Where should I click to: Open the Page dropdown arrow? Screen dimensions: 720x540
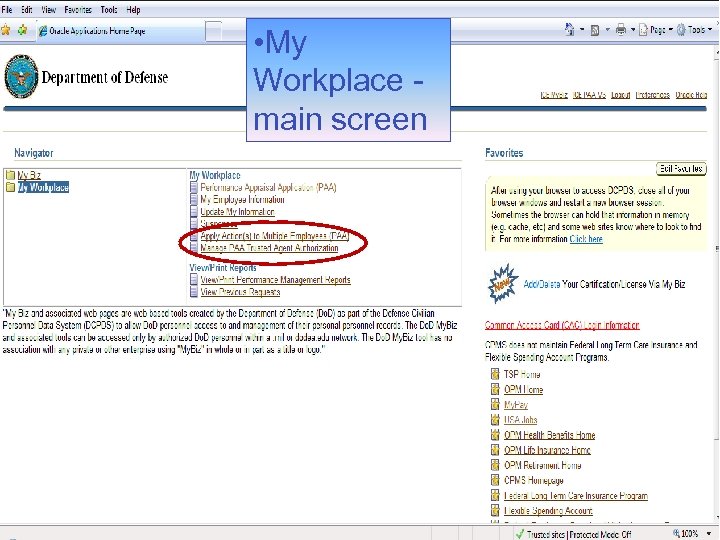click(670, 30)
